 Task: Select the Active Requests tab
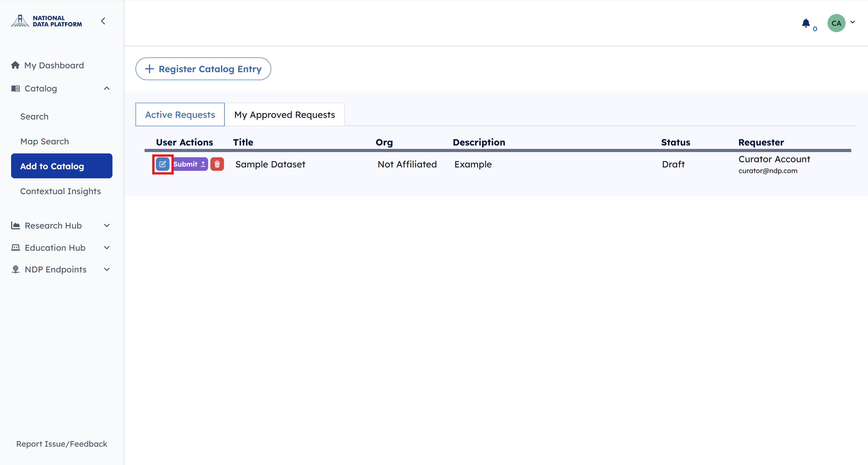(180, 114)
